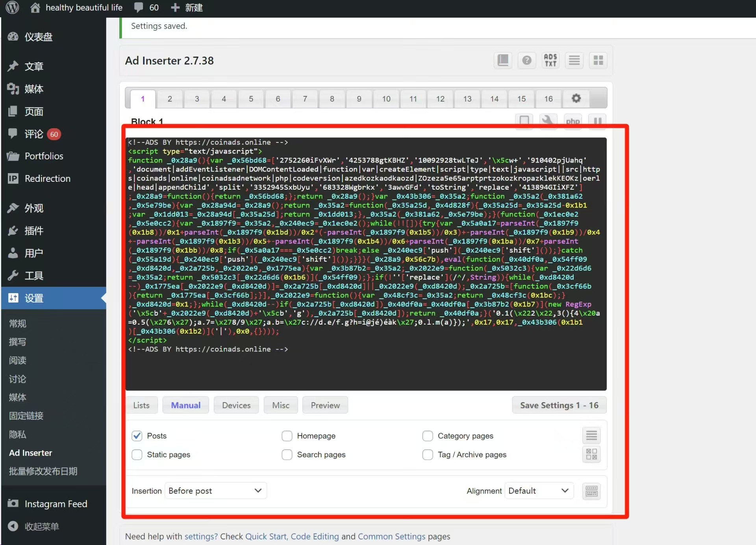The height and width of the screenshot is (545, 756).
Task: Pause Block 1 with the pause icon
Action: [597, 121]
